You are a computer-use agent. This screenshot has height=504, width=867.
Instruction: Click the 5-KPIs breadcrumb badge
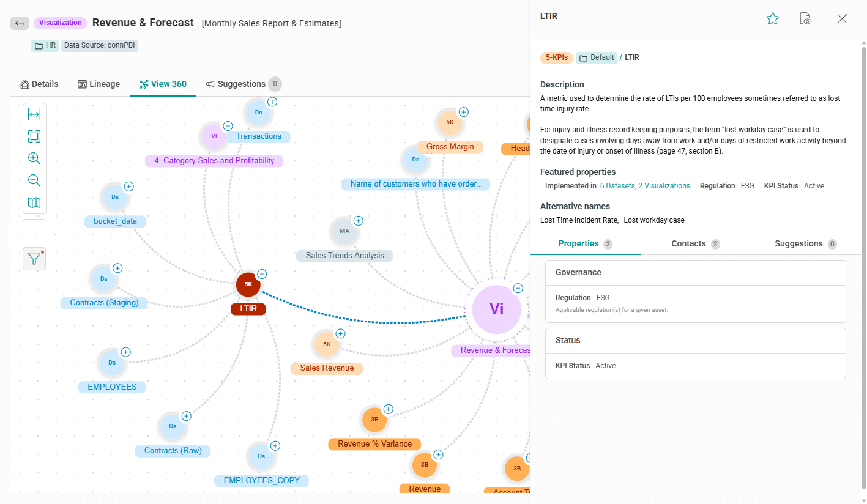(556, 57)
